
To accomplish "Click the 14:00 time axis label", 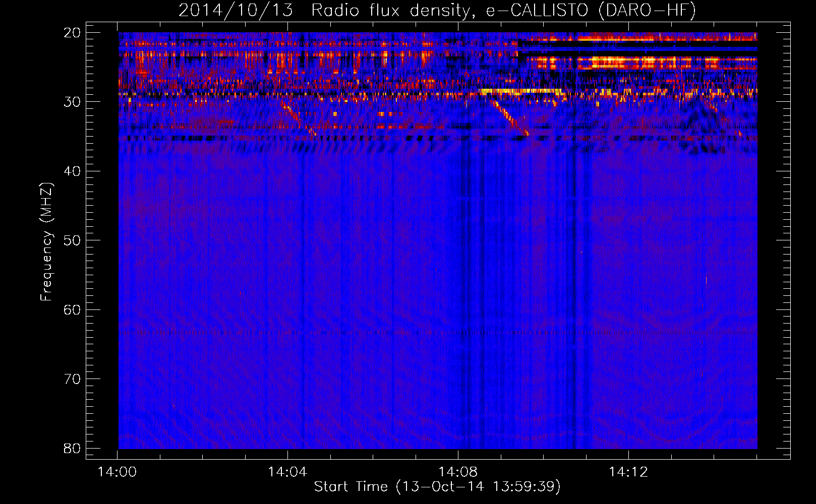I will [x=117, y=472].
